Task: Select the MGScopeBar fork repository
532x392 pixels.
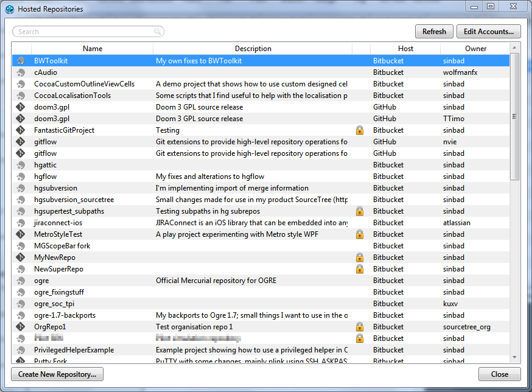Action: (62, 246)
